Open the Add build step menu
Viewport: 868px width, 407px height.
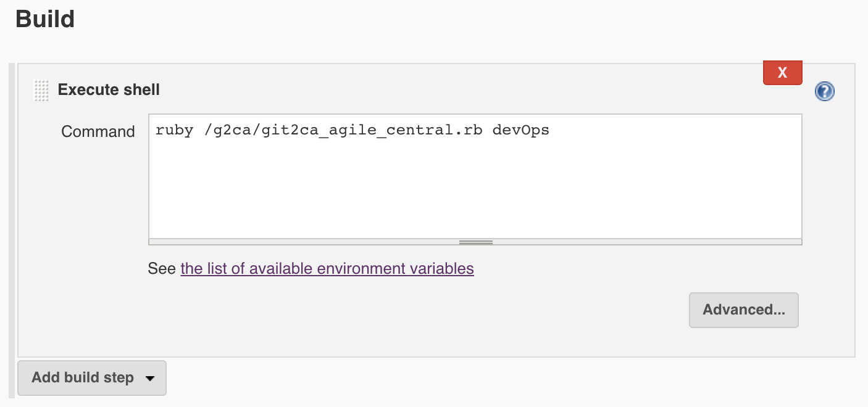tap(83, 377)
